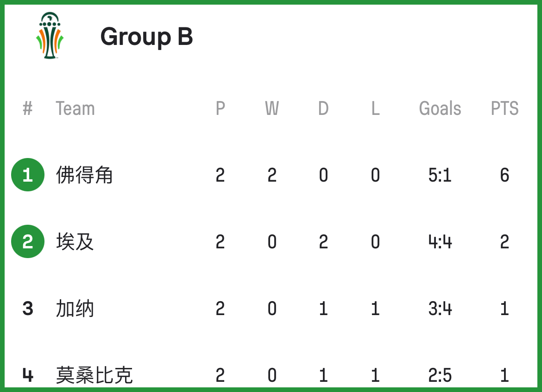Click the 5:1 goals value

tap(440, 175)
